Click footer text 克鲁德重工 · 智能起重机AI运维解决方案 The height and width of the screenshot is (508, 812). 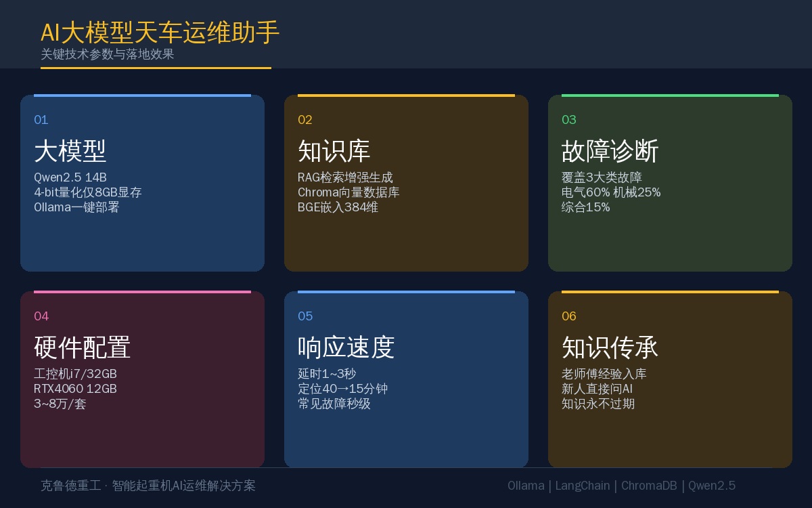(x=148, y=486)
